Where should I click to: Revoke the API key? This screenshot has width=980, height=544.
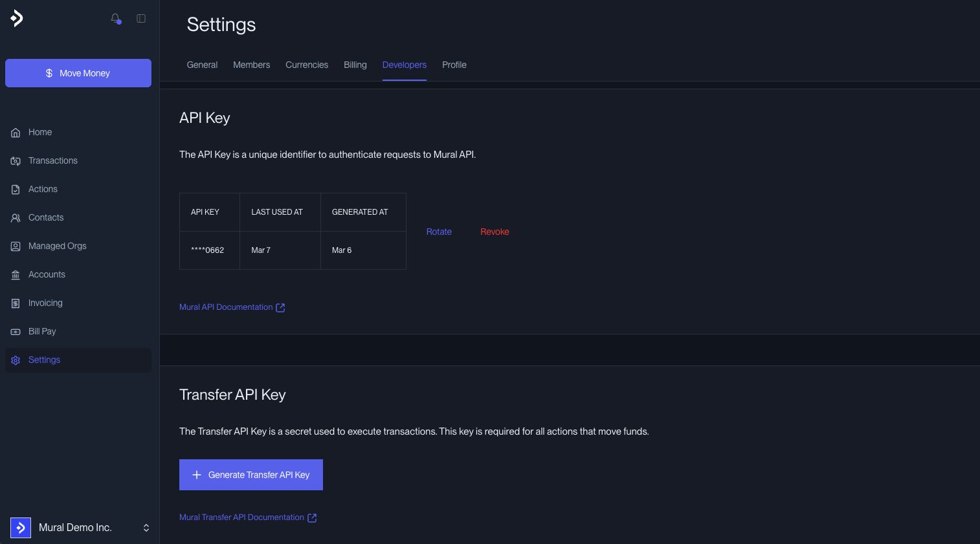pyautogui.click(x=495, y=232)
